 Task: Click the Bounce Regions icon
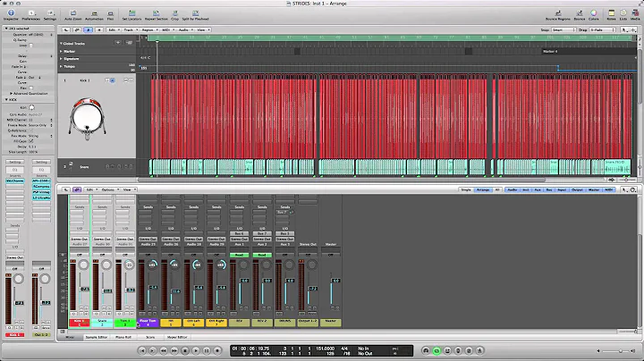[558, 15]
